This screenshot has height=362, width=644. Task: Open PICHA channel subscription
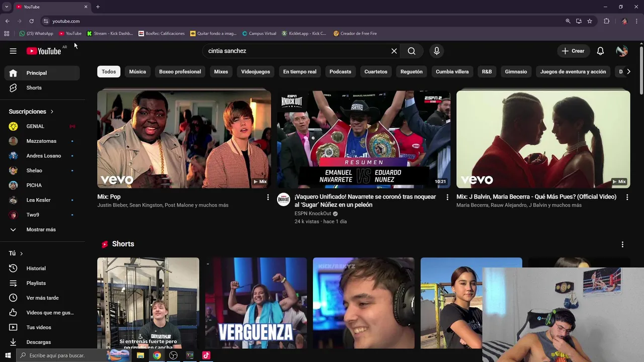point(42,185)
